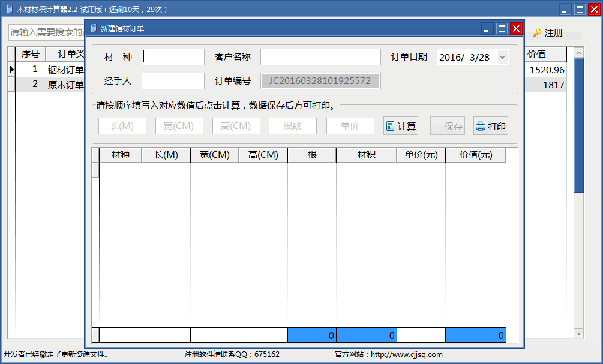The height and width of the screenshot is (364, 603).
Task: Click the 保存 save button
Action: [x=447, y=126]
